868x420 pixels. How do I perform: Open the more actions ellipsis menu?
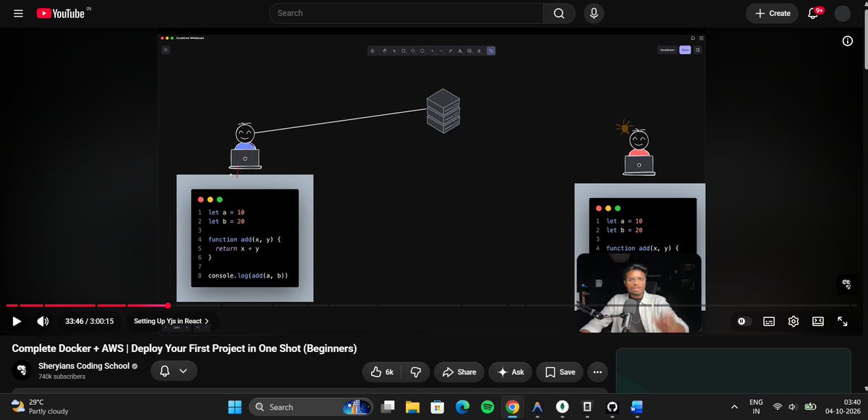click(x=597, y=372)
